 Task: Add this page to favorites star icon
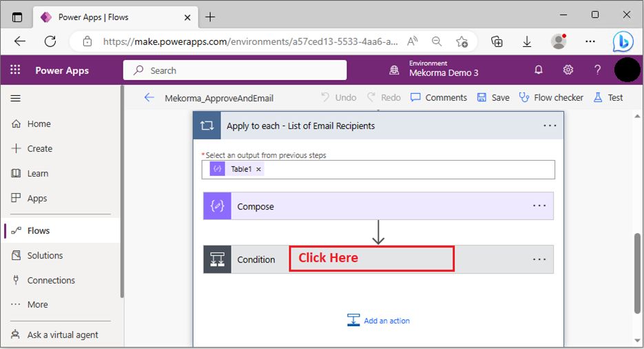tap(461, 41)
